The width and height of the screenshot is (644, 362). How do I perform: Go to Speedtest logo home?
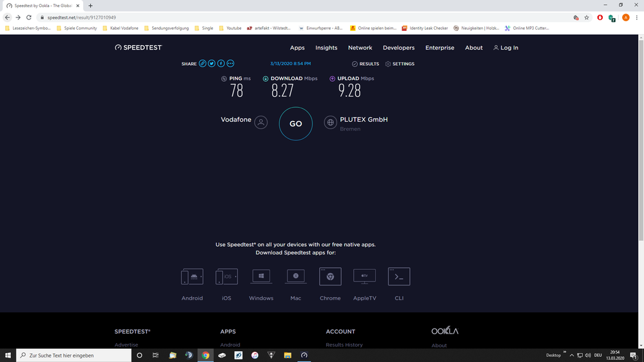coord(139,48)
